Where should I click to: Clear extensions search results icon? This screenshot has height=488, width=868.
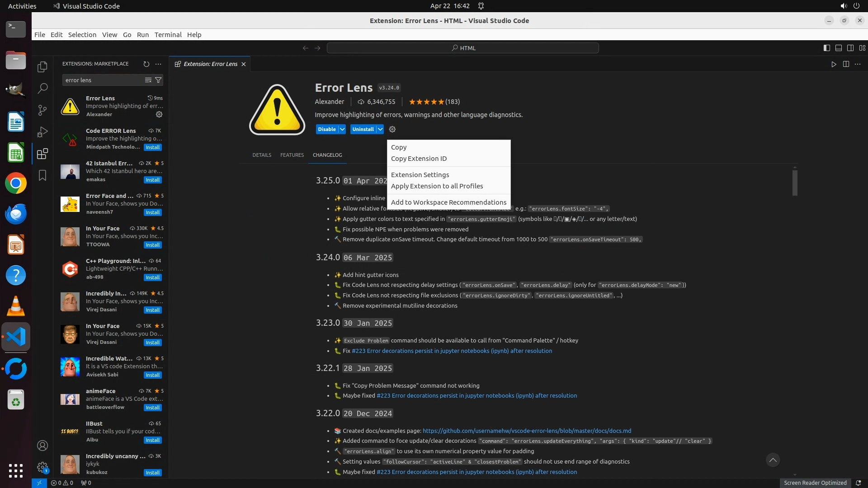(148, 80)
